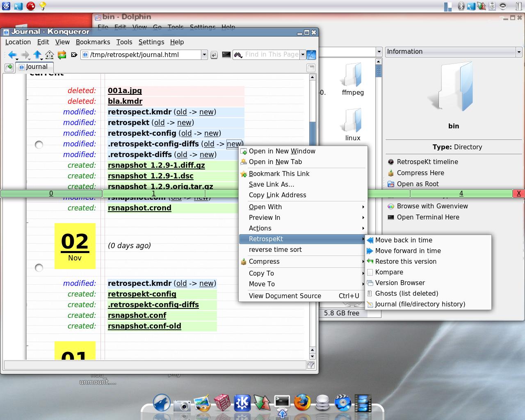Click the binoculars find icon

(238, 55)
